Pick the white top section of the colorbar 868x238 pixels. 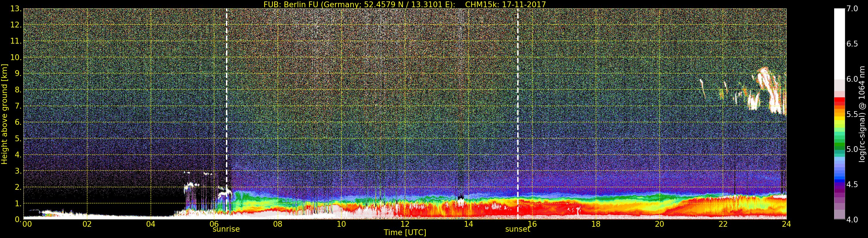click(839, 40)
